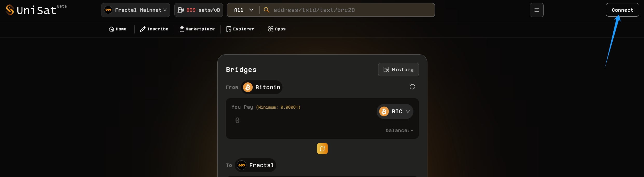644x177 pixels.
Task: Click the Bitcoin source chain badge
Action: click(262, 87)
